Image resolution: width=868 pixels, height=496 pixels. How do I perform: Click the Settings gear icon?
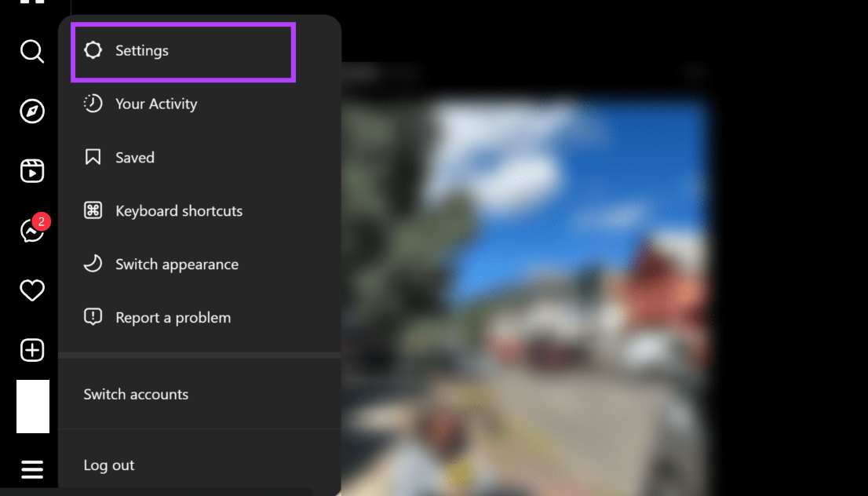pos(93,49)
